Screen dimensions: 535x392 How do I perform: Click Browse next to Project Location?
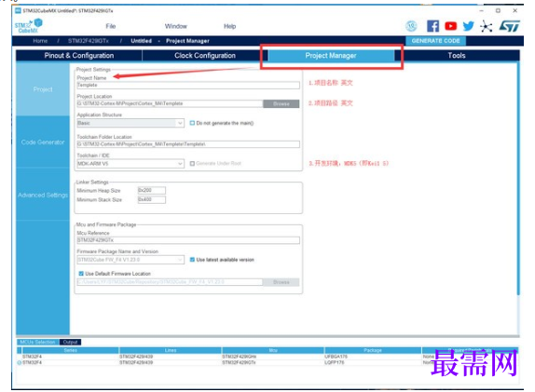pyautogui.click(x=281, y=103)
